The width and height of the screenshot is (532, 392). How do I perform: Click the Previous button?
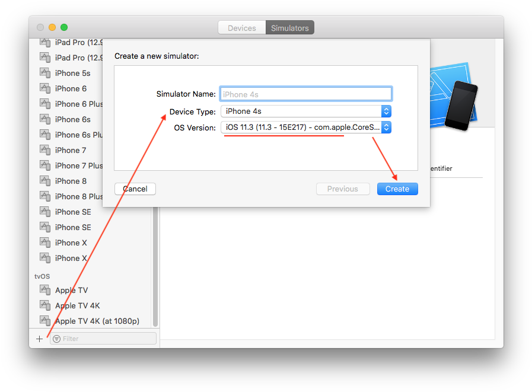pos(343,189)
